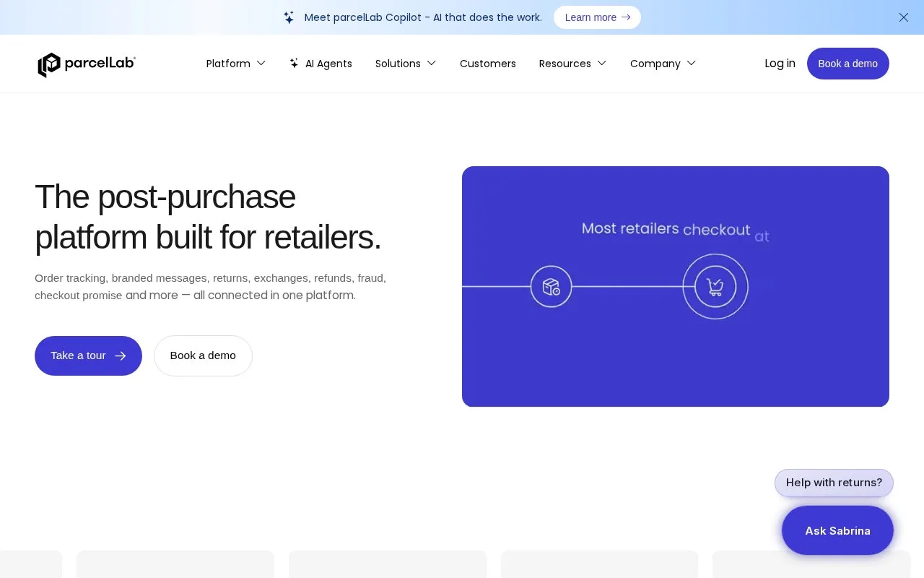924x578 pixels.
Task: Click the sparkle icon beside AI Agents
Action: (294, 64)
